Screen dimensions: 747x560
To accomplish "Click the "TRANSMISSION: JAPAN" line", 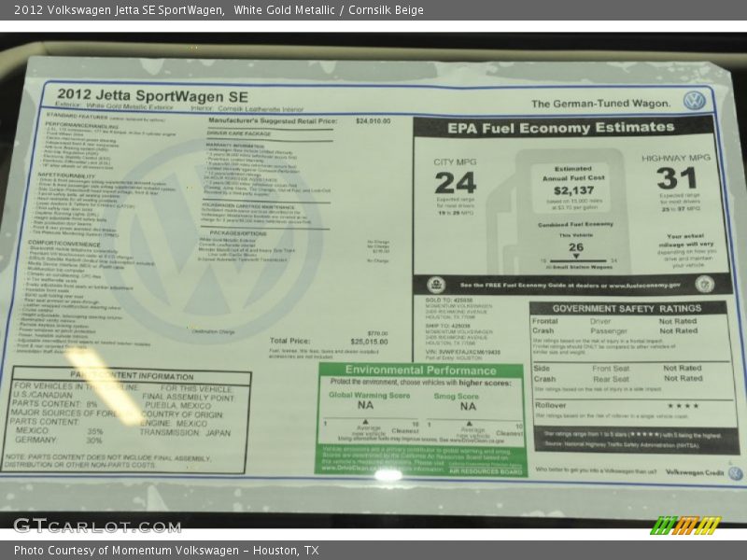I will pyautogui.click(x=185, y=433).
